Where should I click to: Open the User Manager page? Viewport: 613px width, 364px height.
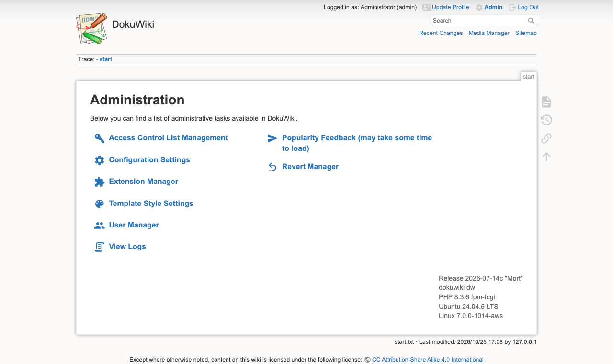(134, 225)
